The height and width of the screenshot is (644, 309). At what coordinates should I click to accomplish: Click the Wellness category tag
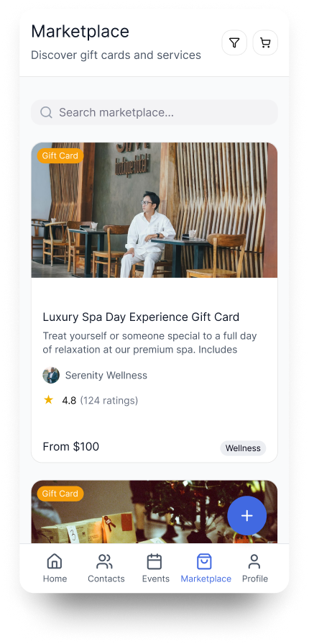[x=243, y=448]
